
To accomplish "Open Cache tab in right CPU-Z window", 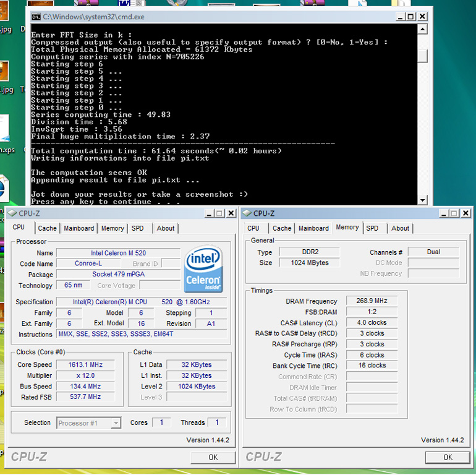I will click(282, 228).
